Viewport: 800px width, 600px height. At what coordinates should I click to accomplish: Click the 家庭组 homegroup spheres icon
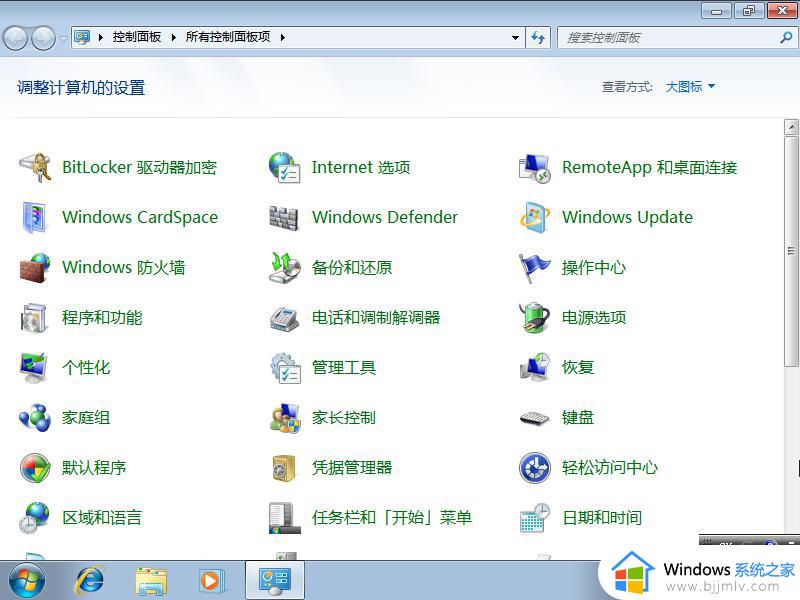pyautogui.click(x=35, y=417)
